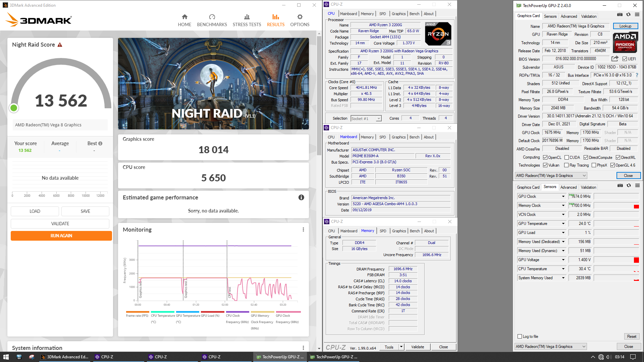Take screenshot in GPU-Z Graphics Card window
The height and width of the screenshot is (362, 644).
pyautogui.click(x=620, y=15)
